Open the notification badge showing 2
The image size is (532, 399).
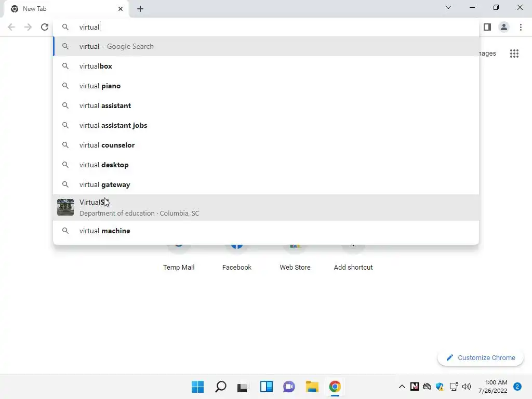click(x=517, y=387)
